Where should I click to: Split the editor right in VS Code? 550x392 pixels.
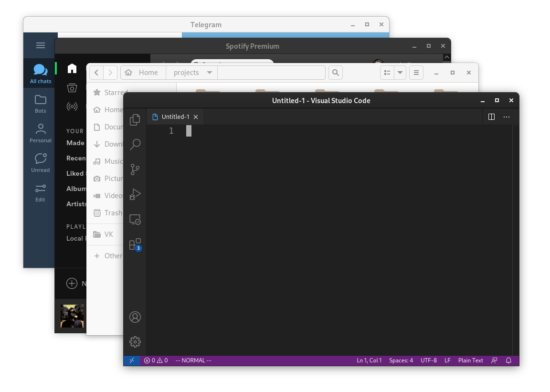491,117
